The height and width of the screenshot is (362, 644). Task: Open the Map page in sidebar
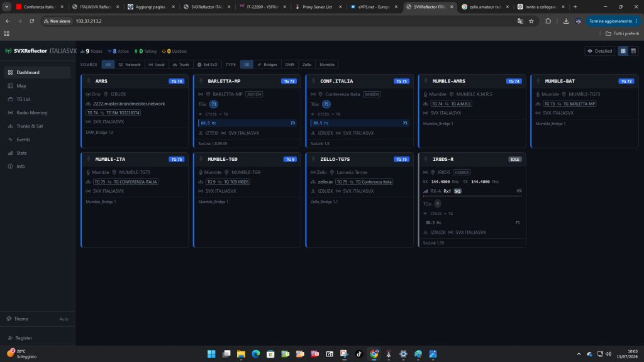[37, 85]
